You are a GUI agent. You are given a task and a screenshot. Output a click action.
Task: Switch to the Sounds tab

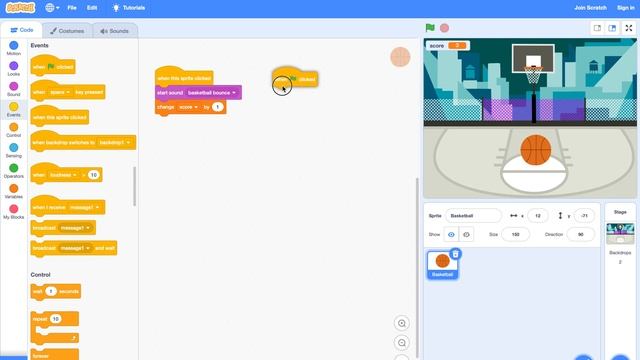(115, 31)
